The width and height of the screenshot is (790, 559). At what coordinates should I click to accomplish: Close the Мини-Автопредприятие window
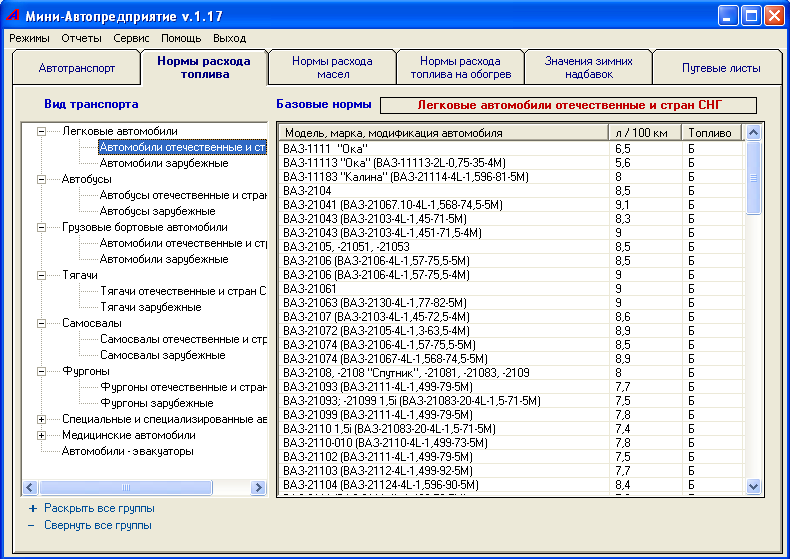[773, 16]
